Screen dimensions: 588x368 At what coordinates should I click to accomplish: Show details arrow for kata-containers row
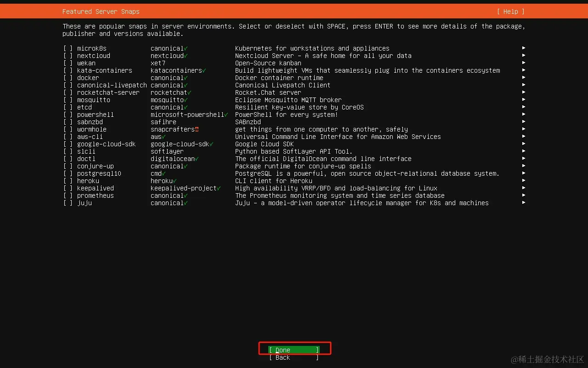[x=524, y=70]
